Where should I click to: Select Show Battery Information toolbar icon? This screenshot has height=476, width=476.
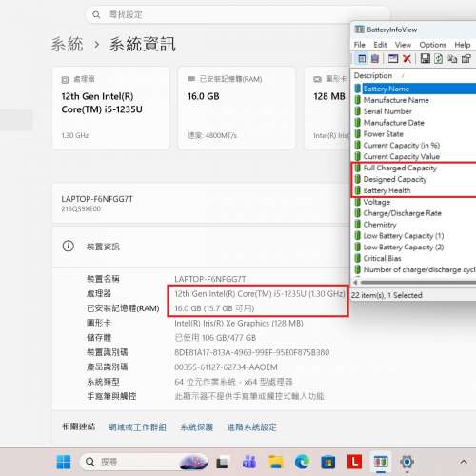pyautogui.click(x=362, y=59)
